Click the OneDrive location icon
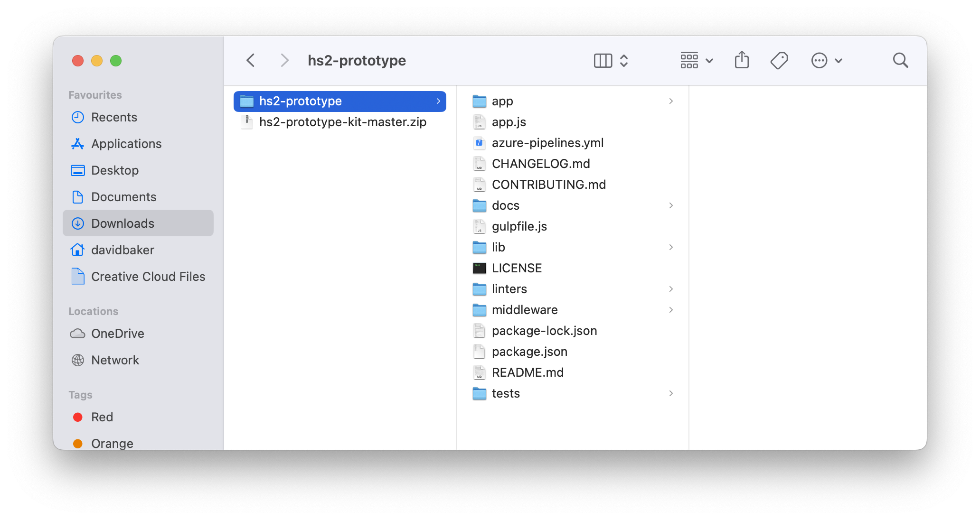The height and width of the screenshot is (520, 980). click(x=78, y=334)
